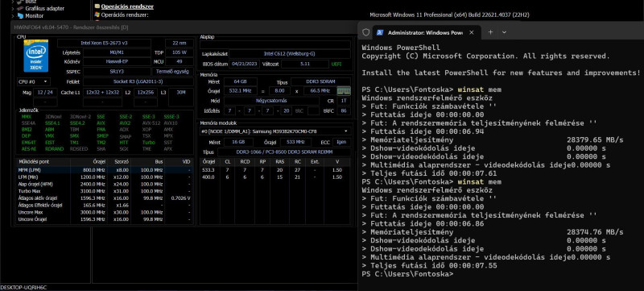The width and height of the screenshot is (644, 291).
Task: Click the 12 / 24 core count
Action: pos(45,93)
